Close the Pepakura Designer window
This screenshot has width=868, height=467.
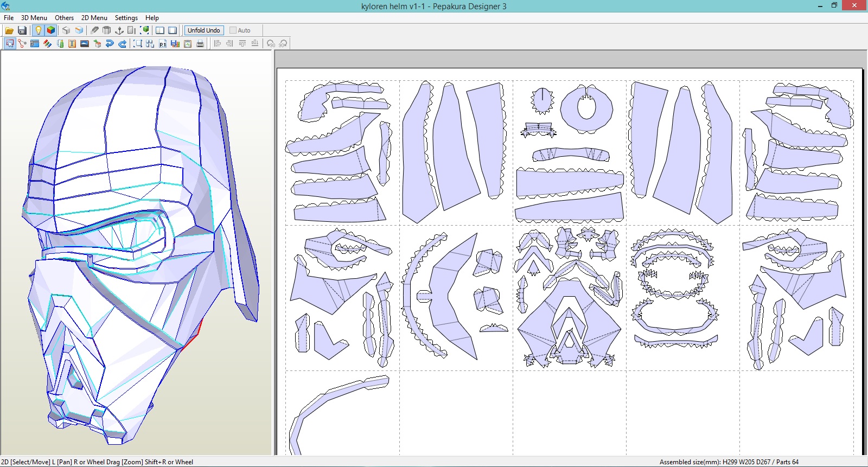click(854, 5)
